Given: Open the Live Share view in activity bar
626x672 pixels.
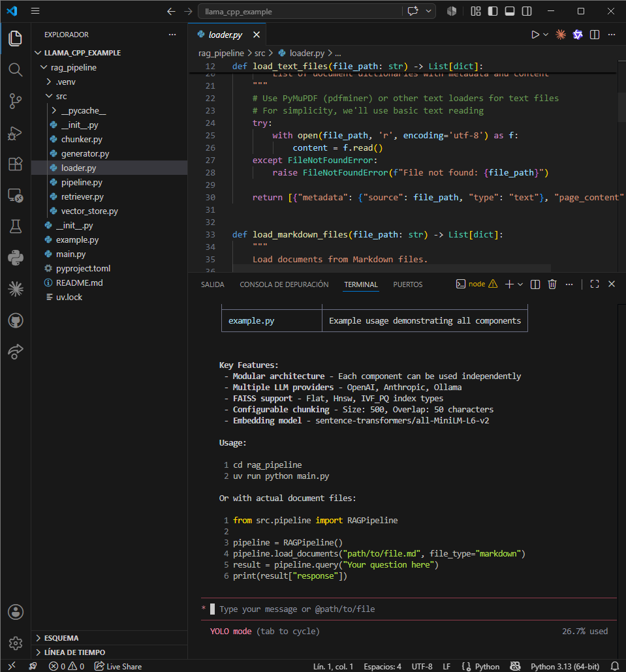Looking at the screenshot, I should (16, 352).
